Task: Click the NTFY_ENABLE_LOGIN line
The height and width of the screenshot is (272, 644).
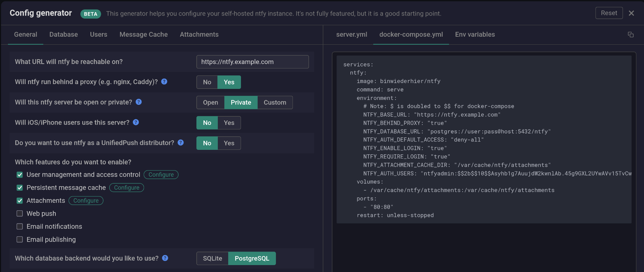Action: pyautogui.click(x=405, y=148)
